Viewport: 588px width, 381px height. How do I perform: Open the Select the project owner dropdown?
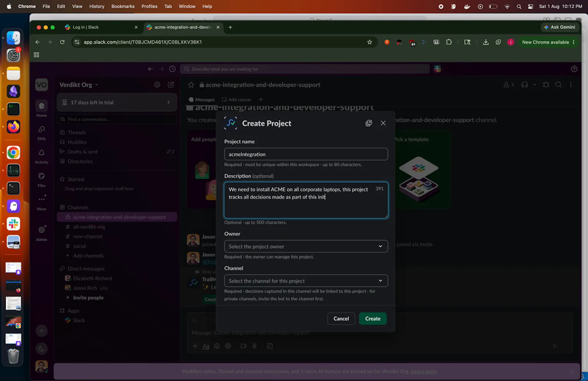pyautogui.click(x=306, y=247)
